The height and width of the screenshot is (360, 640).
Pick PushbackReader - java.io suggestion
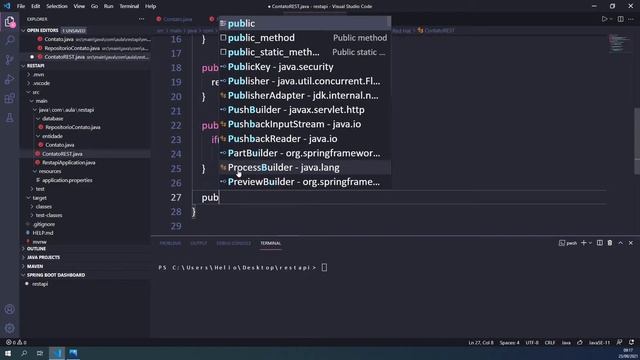pos(304,139)
